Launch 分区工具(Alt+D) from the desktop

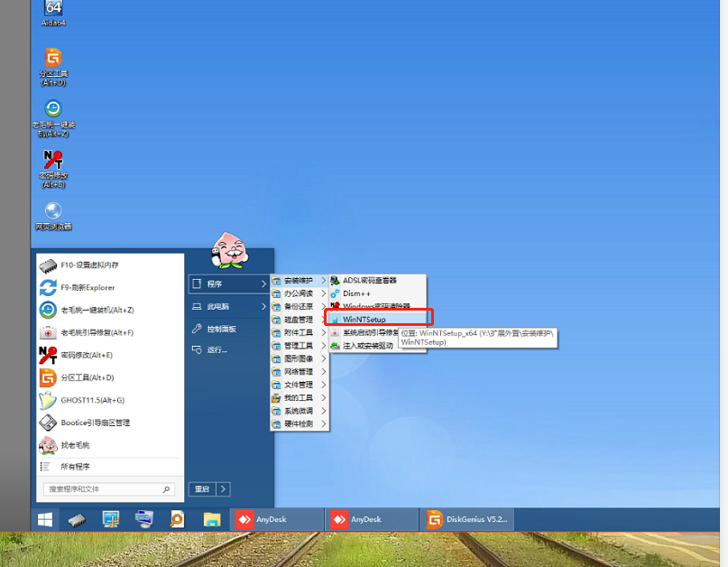coord(53,68)
